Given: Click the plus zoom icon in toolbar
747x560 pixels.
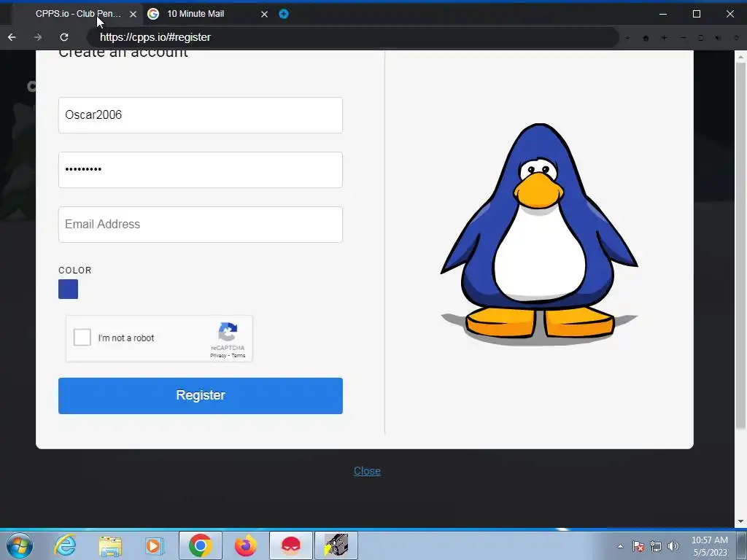Looking at the screenshot, I should [664, 38].
